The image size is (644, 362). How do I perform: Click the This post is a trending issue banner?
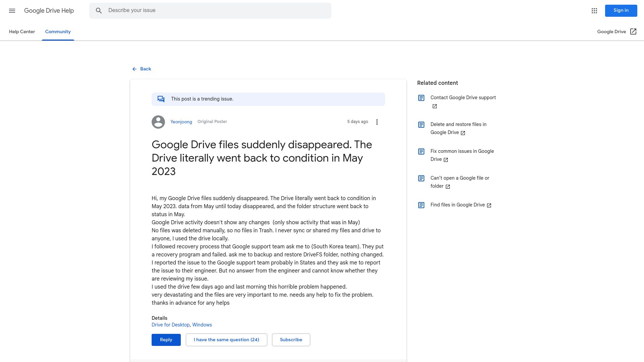[268, 99]
